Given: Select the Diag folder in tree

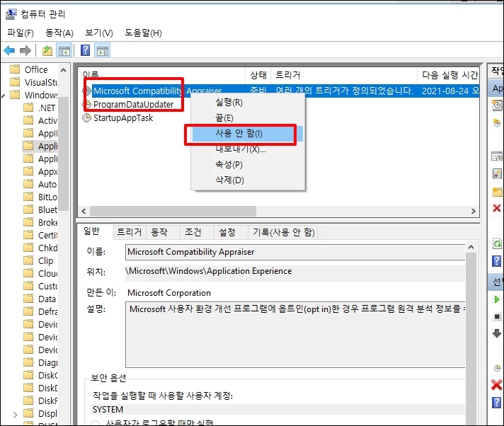Looking at the screenshot, I should [x=41, y=363].
